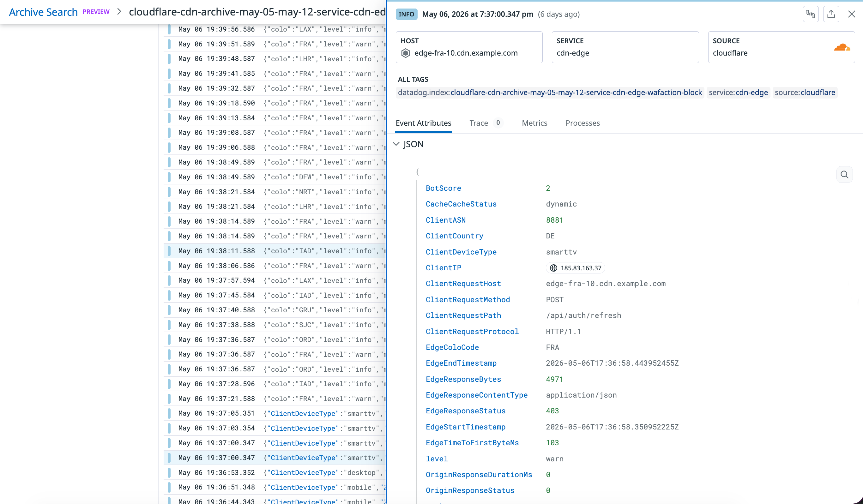
Task: Select log row May 06 19:37:28.596
Action: click(275, 384)
